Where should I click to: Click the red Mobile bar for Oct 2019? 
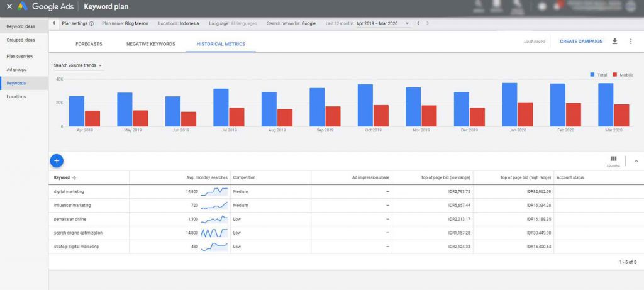(380, 116)
